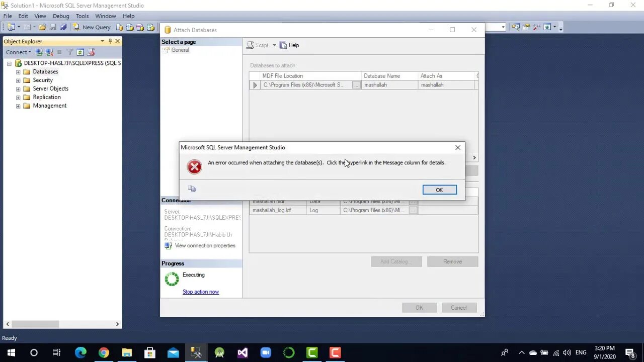
Task: Click Connect Object Explorer icon
Action: [39, 52]
